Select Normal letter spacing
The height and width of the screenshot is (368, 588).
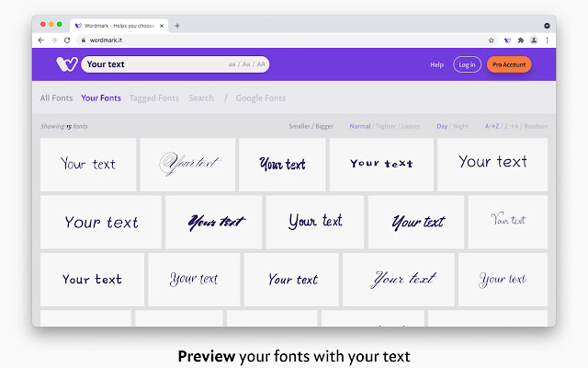coord(360,126)
